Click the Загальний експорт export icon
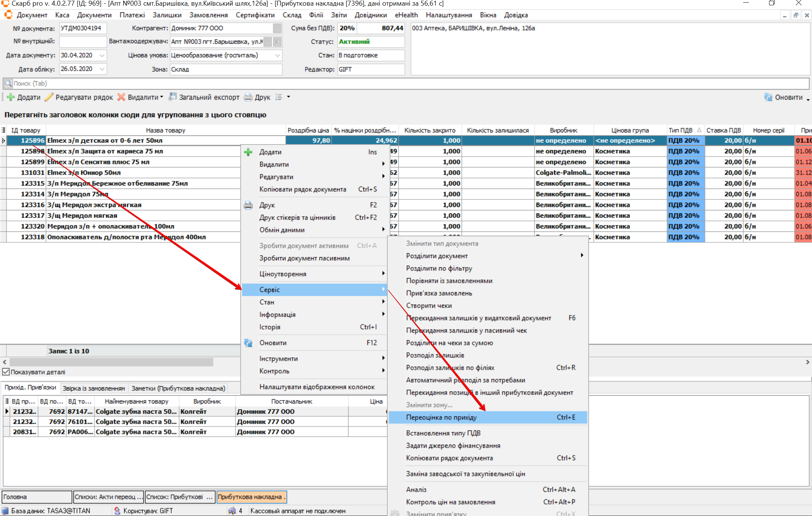Viewport: 812px width, 516px height. (173, 97)
